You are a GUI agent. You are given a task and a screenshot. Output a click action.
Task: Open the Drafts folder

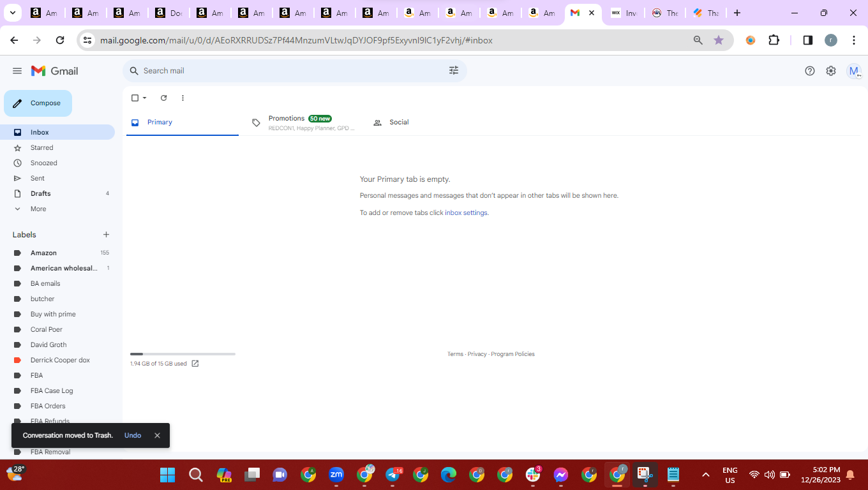(57, 193)
